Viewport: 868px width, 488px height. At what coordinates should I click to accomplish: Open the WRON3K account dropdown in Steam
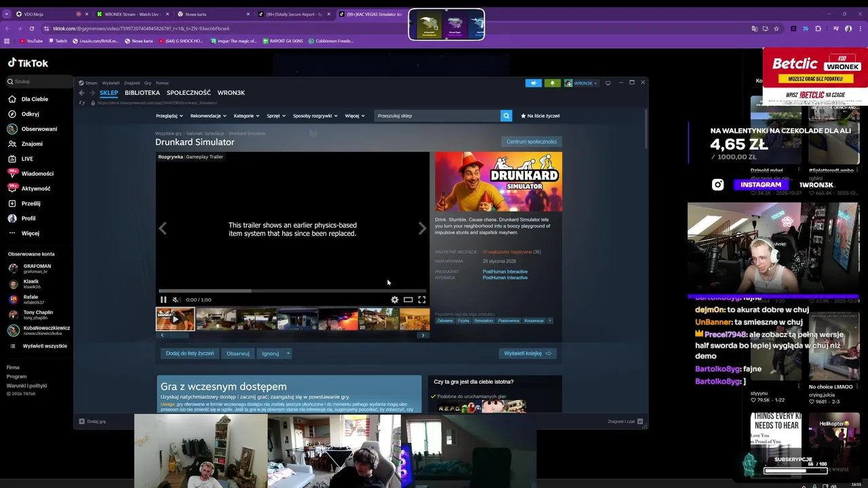[580, 83]
